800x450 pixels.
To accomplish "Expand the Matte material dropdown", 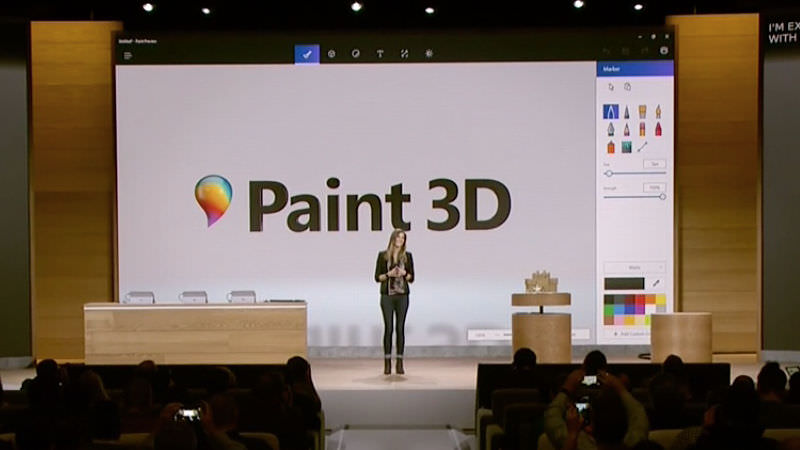I will pyautogui.click(x=634, y=268).
